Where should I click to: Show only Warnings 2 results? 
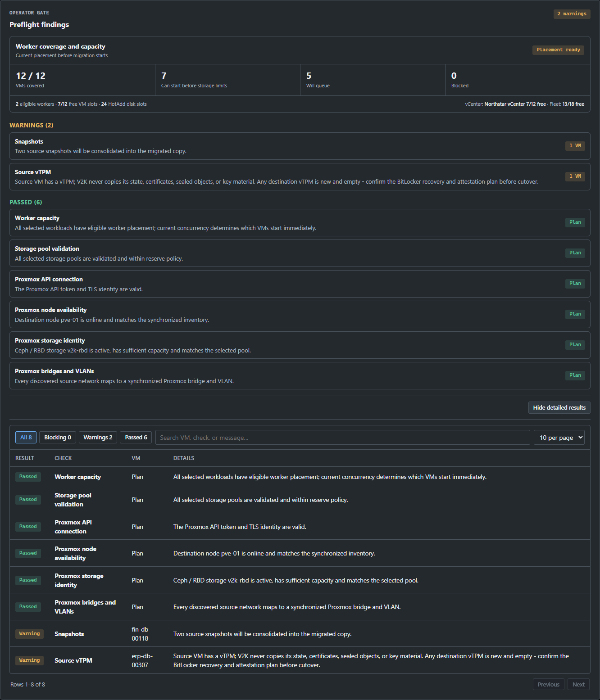[98, 437]
